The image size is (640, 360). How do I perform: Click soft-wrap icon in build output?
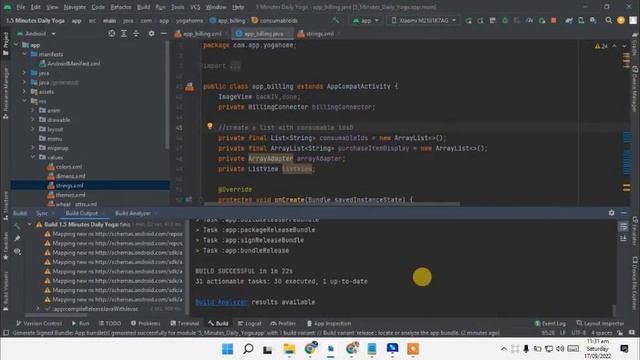(623, 227)
